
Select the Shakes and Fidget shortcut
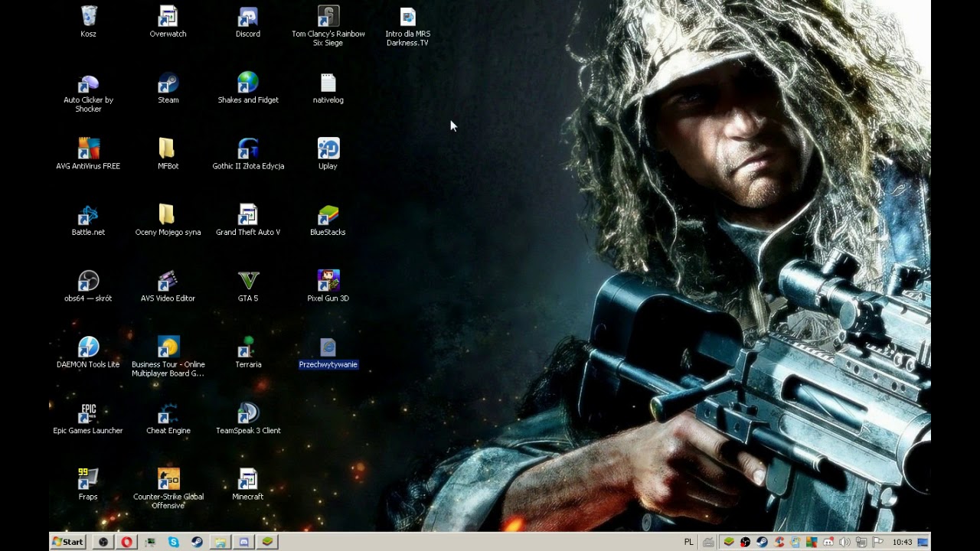[x=248, y=88]
